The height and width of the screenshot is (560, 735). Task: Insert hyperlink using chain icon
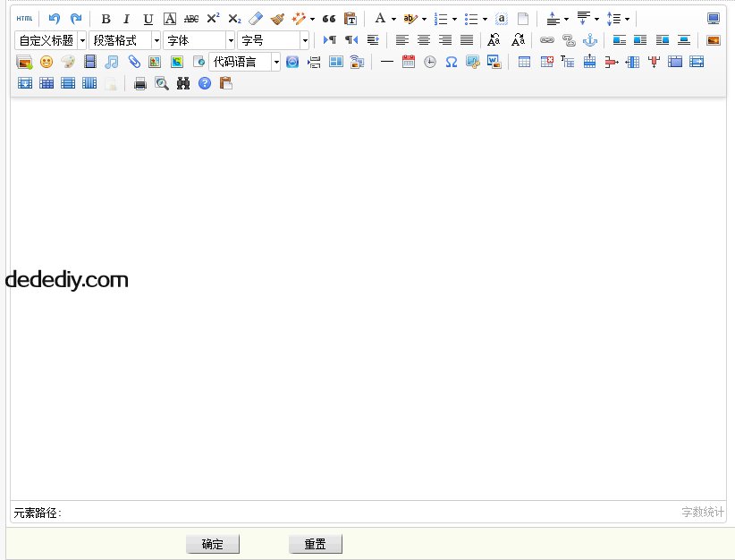tap(546, 40)
